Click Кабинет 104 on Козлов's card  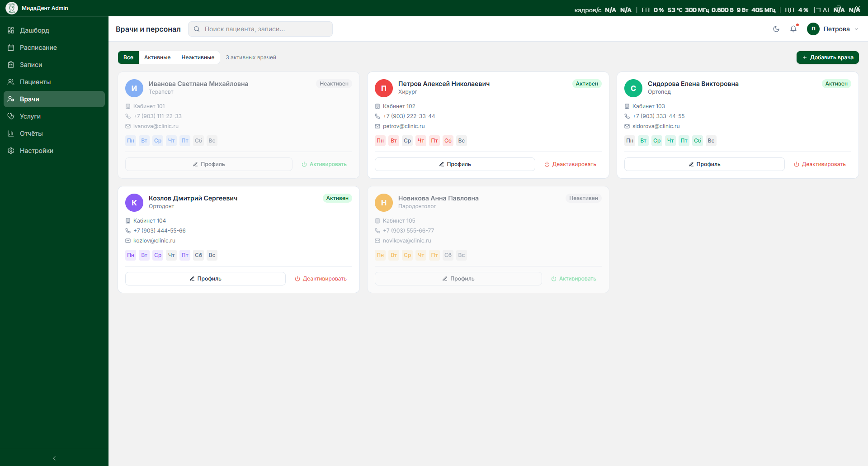[x=150, y=221]
